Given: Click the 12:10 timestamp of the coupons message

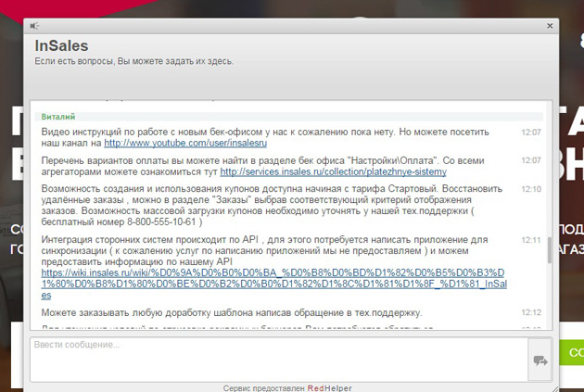Looking at the screenshot, I should pyautogui.click(x=531, y=189).
